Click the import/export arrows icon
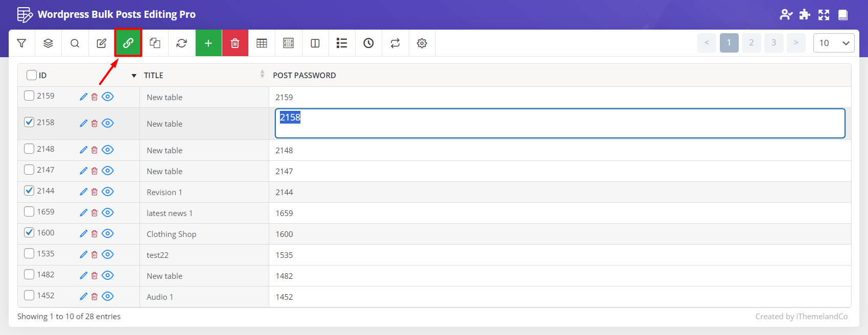 pos(395,43)
